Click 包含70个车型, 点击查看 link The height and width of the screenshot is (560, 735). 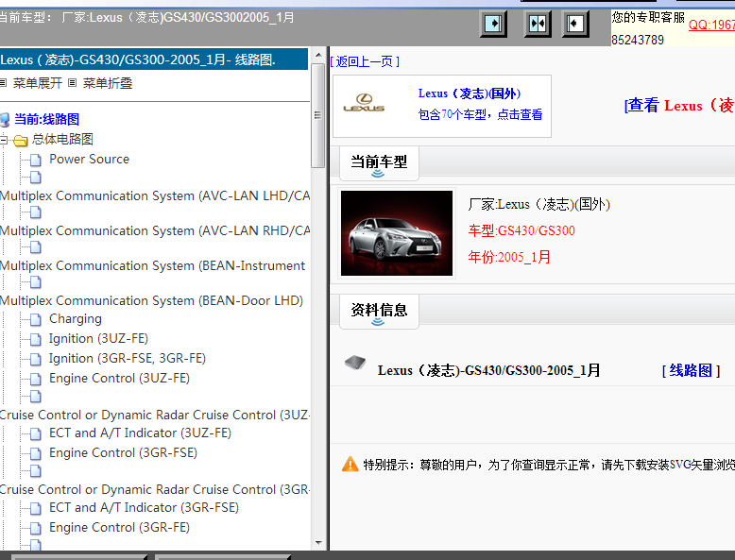[480, 114]
